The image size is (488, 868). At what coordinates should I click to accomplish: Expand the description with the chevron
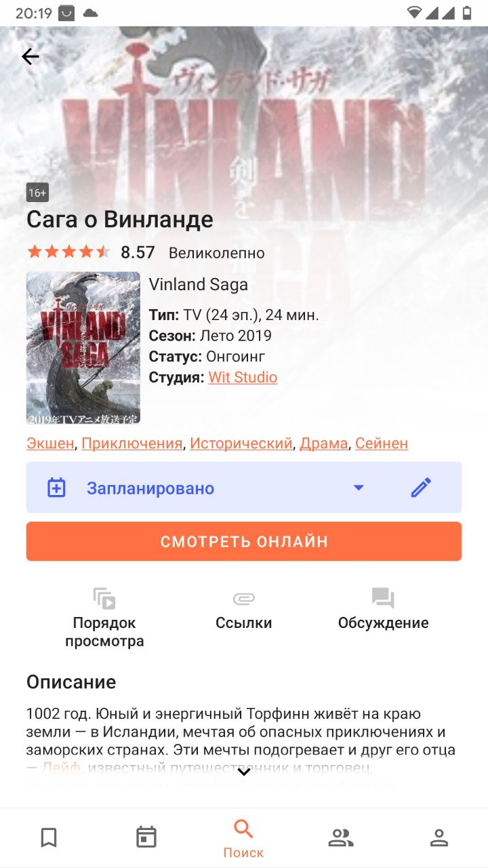pos(244,771)
